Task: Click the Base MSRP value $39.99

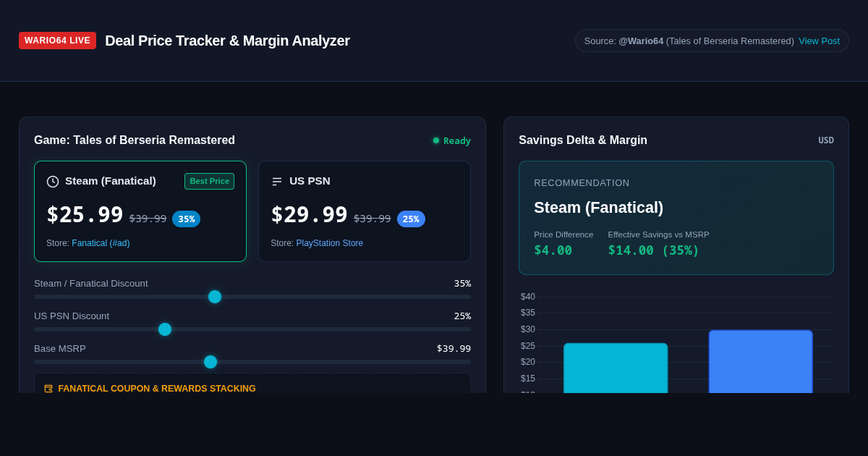Action: click(454, 348)
